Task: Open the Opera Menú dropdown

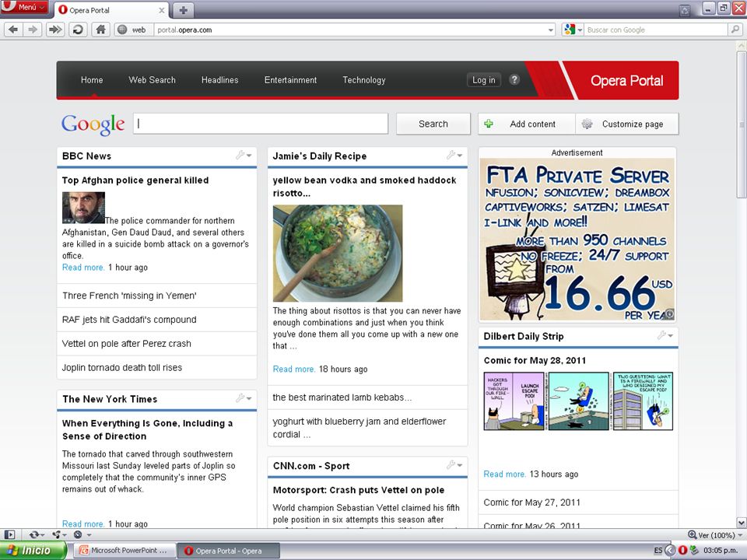Action: point(24,7)
